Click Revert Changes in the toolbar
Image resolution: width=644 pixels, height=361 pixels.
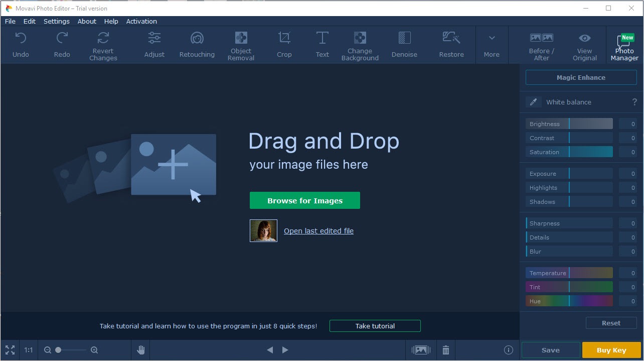coord(103,45)
